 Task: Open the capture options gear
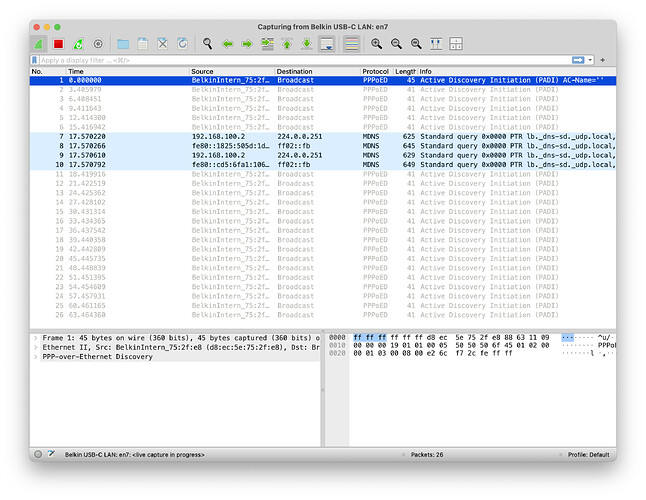(98, 44)
